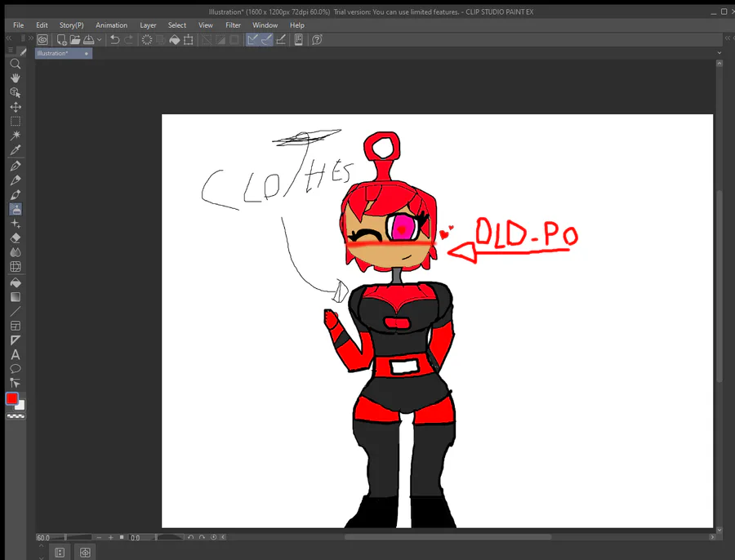This screenshot has width=735, height=560.
Task: Select the Correct Line tool
Action: pos(16,383)
